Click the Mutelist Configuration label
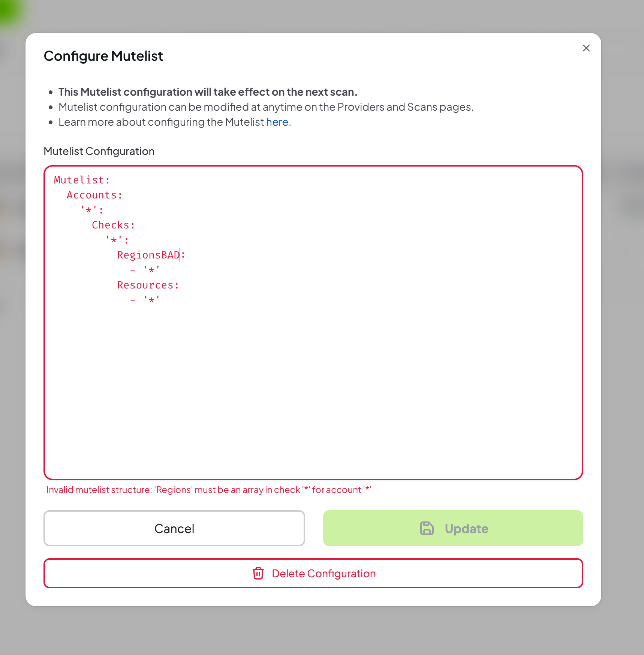 click(99, 151)
